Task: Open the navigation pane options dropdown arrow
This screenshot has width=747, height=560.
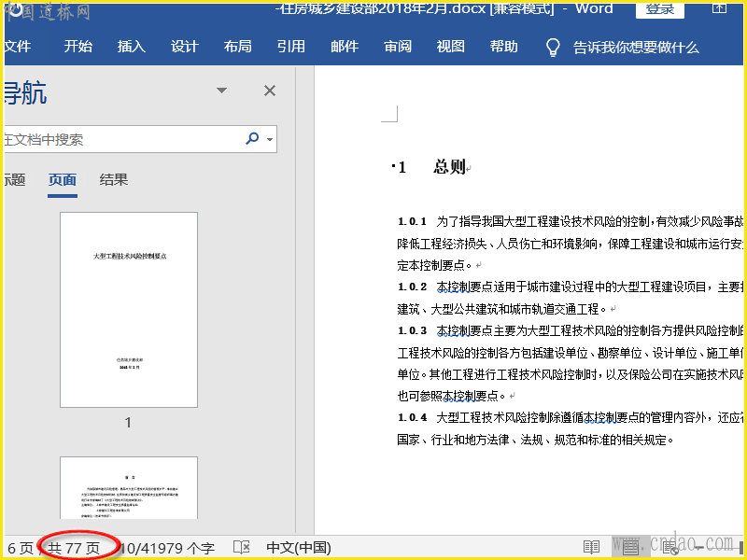Action: click(221, 91)
